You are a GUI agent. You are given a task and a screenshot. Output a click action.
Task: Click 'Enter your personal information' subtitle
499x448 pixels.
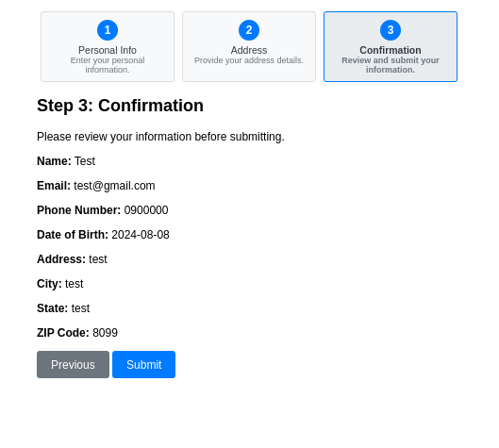(108, 65)
